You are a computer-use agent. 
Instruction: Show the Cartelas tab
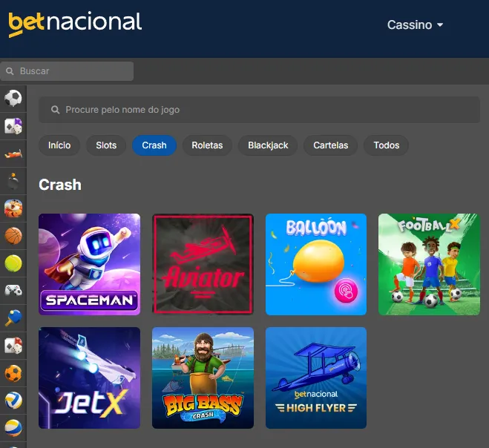point(330,145)
